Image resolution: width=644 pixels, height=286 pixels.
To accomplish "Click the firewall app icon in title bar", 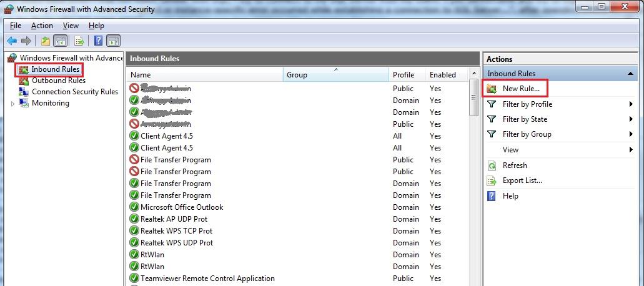I will (x=8, y=9).
